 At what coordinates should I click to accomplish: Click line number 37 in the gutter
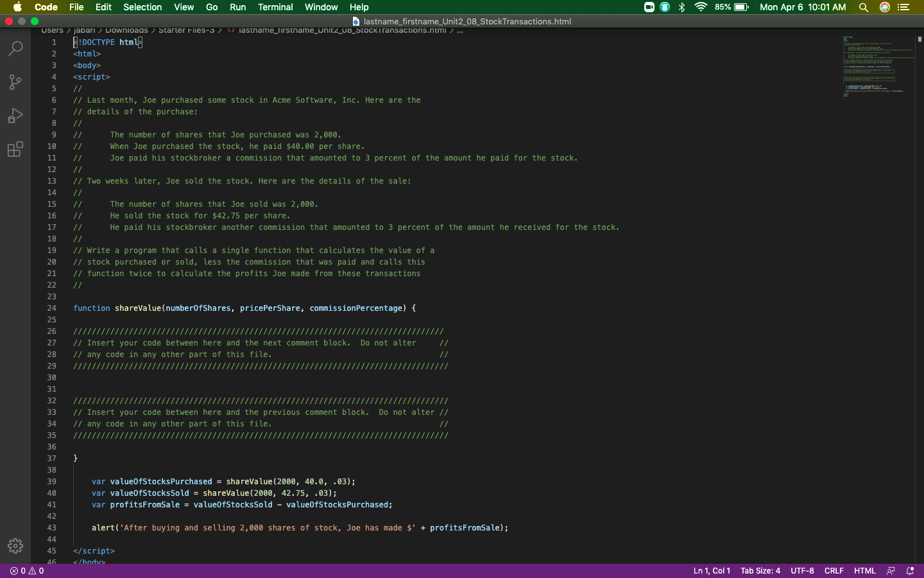click(51, 459)
